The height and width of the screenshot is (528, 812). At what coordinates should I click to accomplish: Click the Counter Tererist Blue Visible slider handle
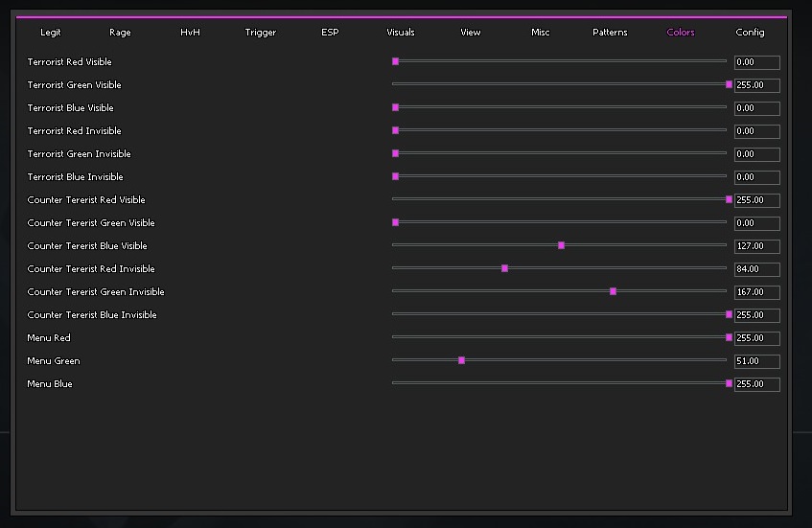click(561, 245)
